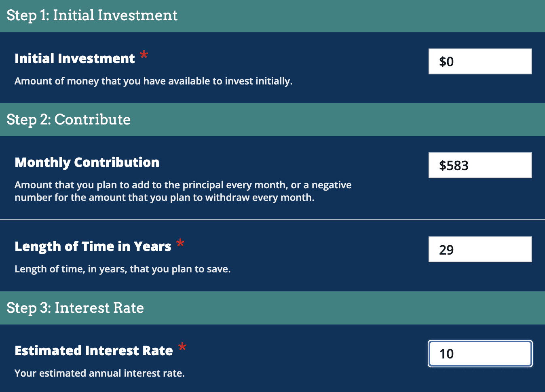
Task: Click the Initial Investment bold label
Action: coord(74,58)
